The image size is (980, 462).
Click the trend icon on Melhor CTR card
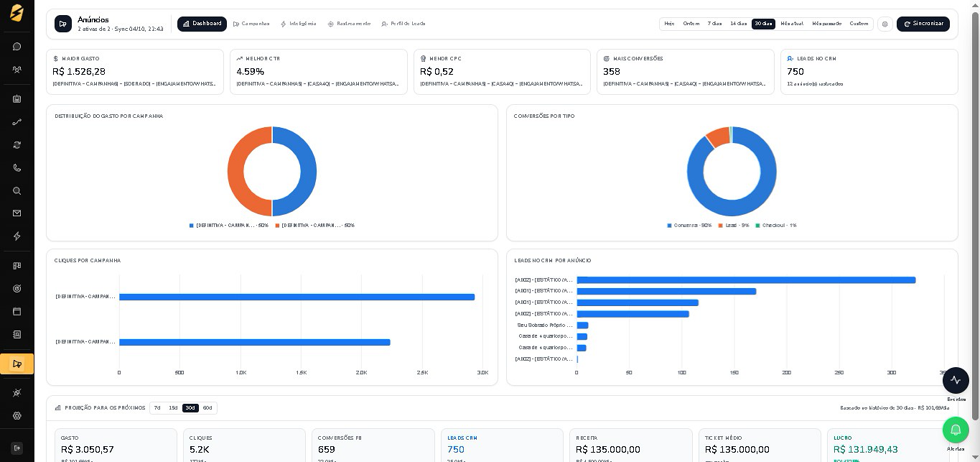[239, 59]
